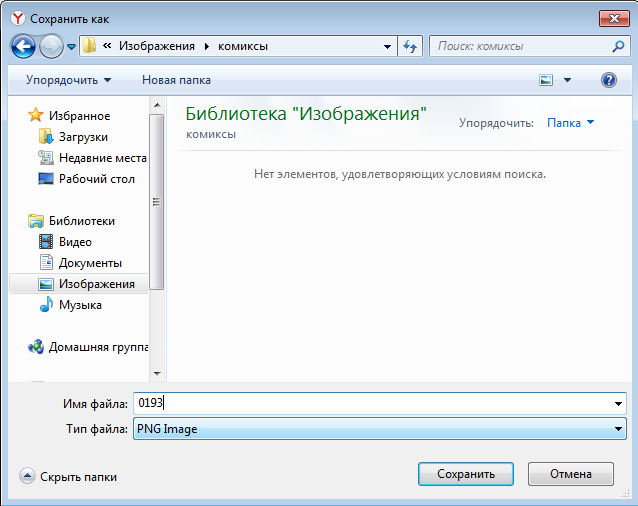
Task: Change view using the view icon
Action: [546, 80]
